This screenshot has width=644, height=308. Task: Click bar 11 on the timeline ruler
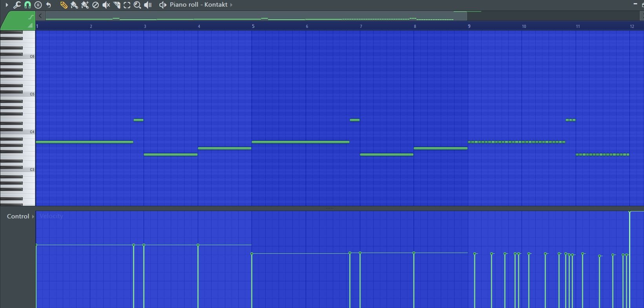coord(578,26)
